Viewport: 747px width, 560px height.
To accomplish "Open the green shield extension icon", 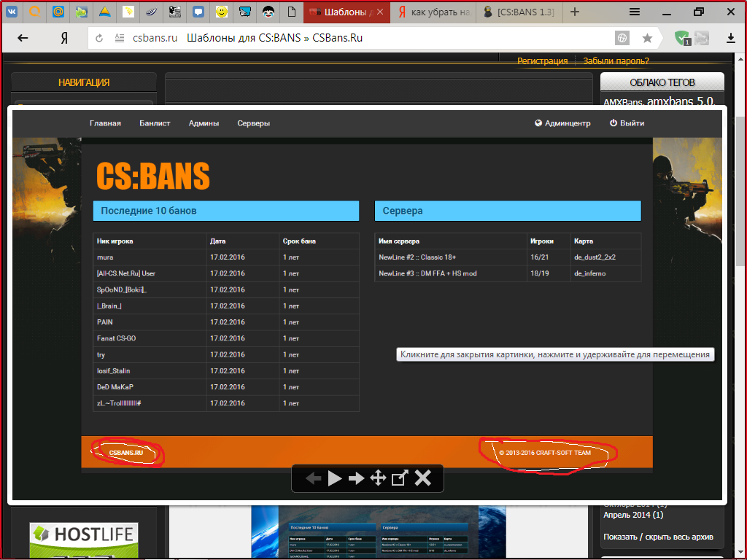I will click(683, 38).
